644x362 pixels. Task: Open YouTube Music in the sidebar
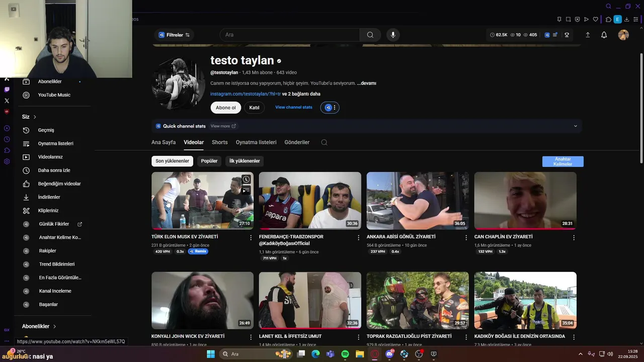tap(54, 95)
